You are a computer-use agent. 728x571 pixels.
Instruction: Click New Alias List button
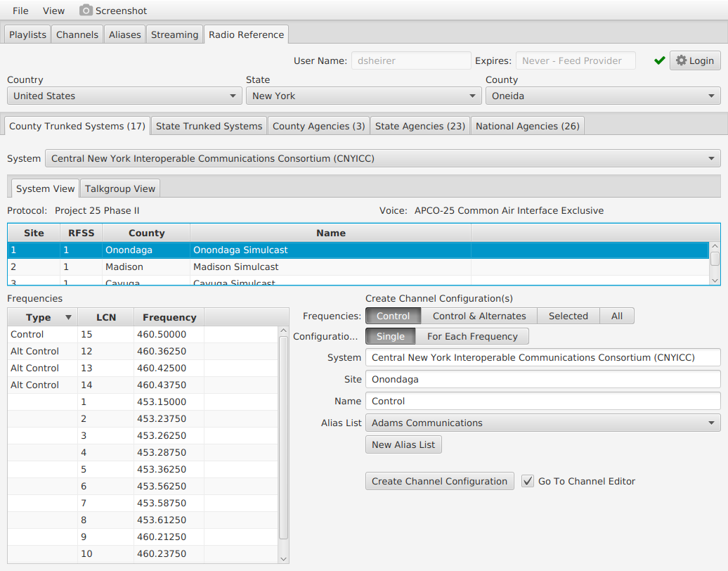coord(403,444)
